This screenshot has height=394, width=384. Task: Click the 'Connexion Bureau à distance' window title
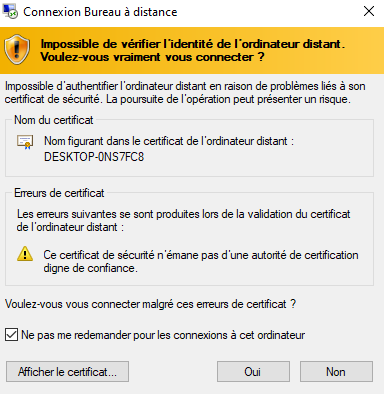tap(100, 12)
